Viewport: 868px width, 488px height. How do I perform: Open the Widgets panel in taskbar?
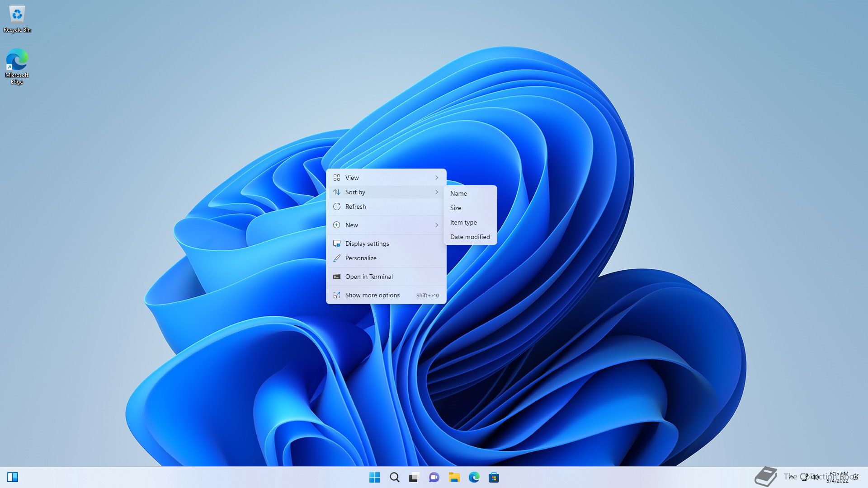[13, 477]
